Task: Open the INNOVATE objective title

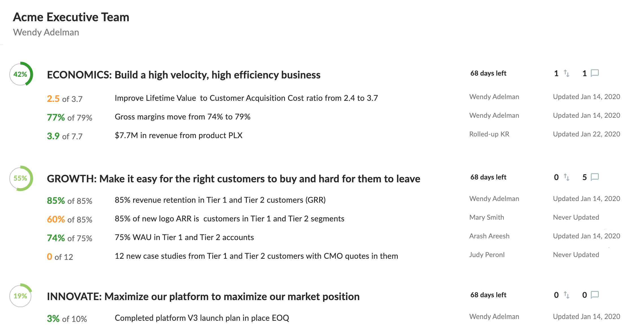Action: pyautogui.click(x=203, y=297)
